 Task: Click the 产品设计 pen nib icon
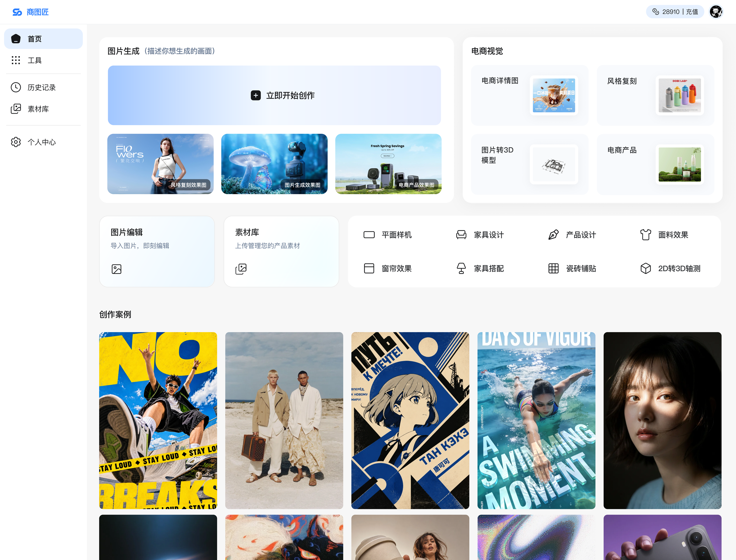(x=553, y=235)
